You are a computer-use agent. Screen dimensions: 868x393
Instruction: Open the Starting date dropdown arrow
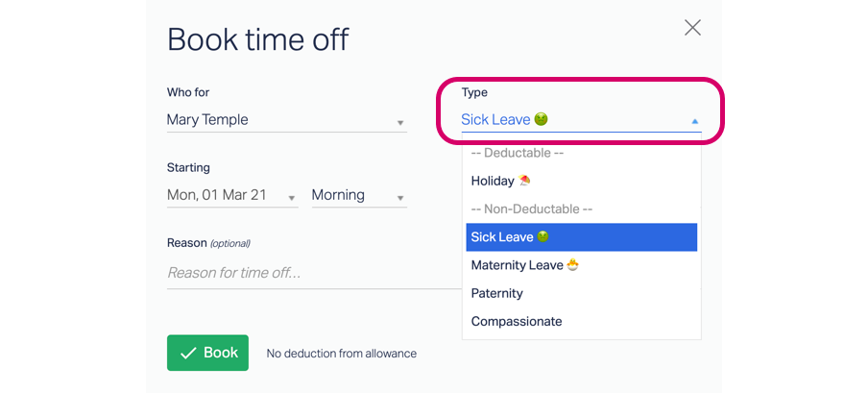point(292,198)
